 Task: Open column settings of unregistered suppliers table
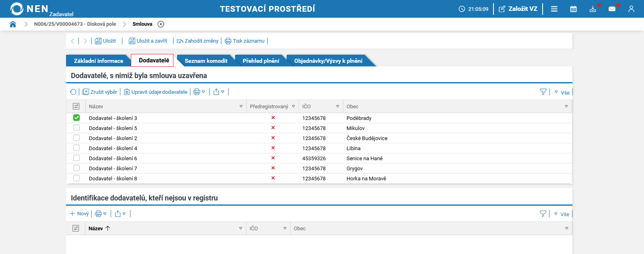point(76,228)
